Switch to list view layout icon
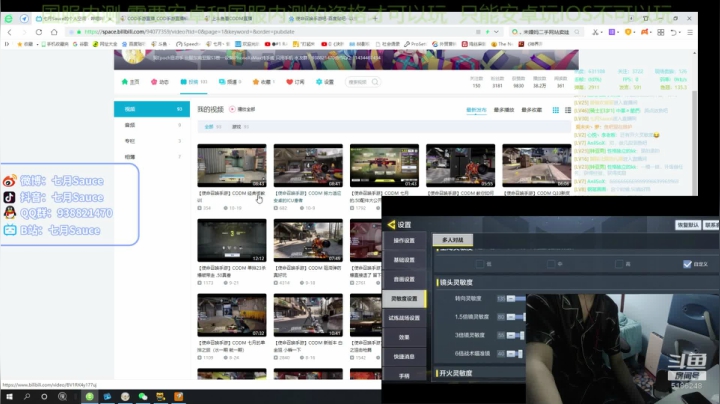Viewport: 720px width, 404px height. pos(568,110)
